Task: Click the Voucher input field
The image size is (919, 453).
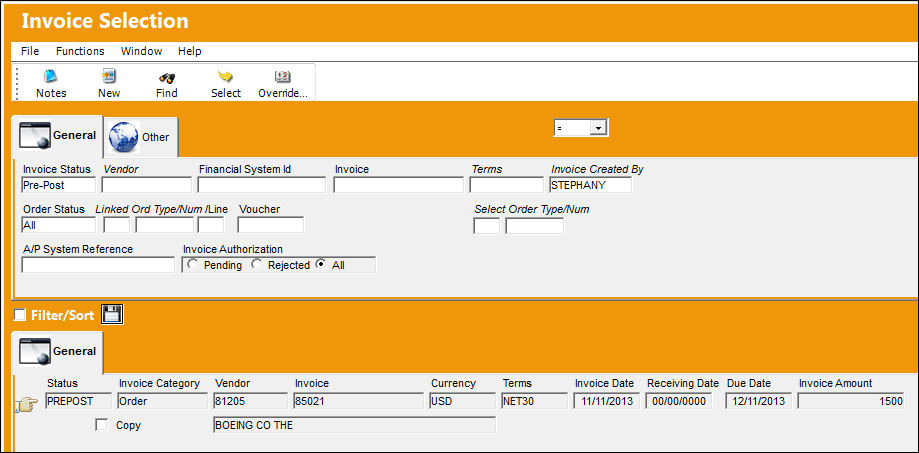Action: coord(271,225)
